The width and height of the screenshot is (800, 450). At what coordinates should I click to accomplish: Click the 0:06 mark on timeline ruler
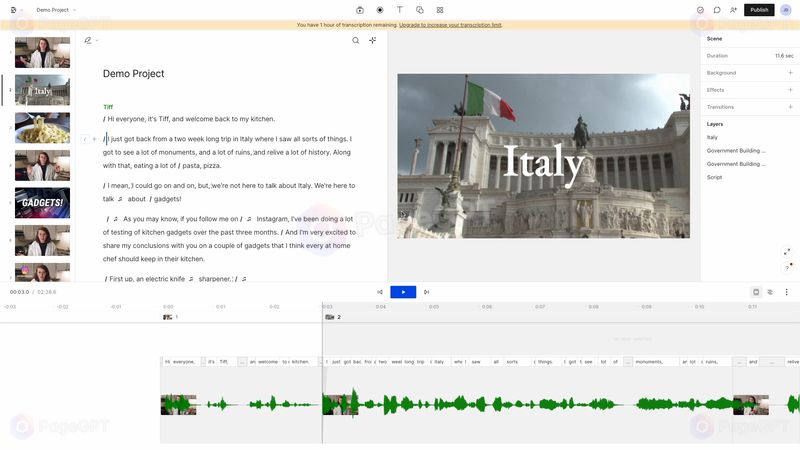click(x=487, y=307)
